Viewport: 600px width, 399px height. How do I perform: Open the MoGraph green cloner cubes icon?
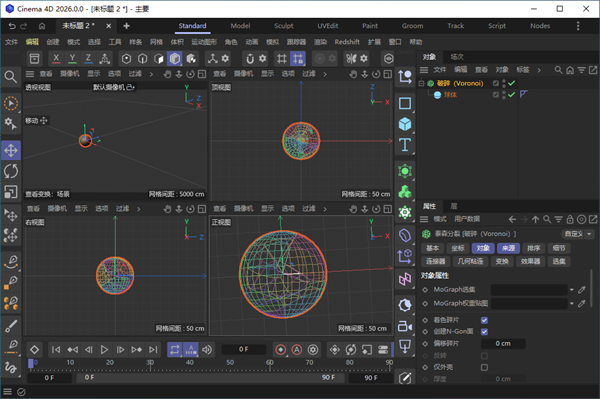pyautogui.click(x=405, y=191)
